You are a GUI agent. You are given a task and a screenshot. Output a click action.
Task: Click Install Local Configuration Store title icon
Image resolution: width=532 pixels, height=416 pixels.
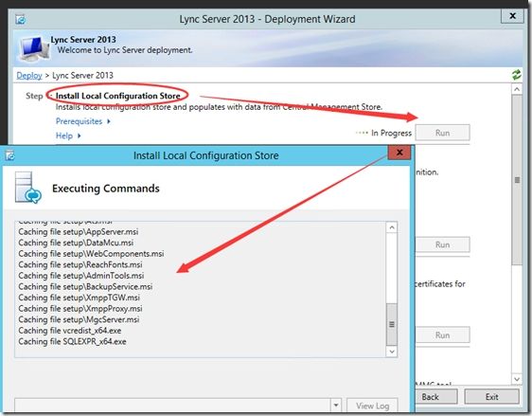[x=9, y=155]
